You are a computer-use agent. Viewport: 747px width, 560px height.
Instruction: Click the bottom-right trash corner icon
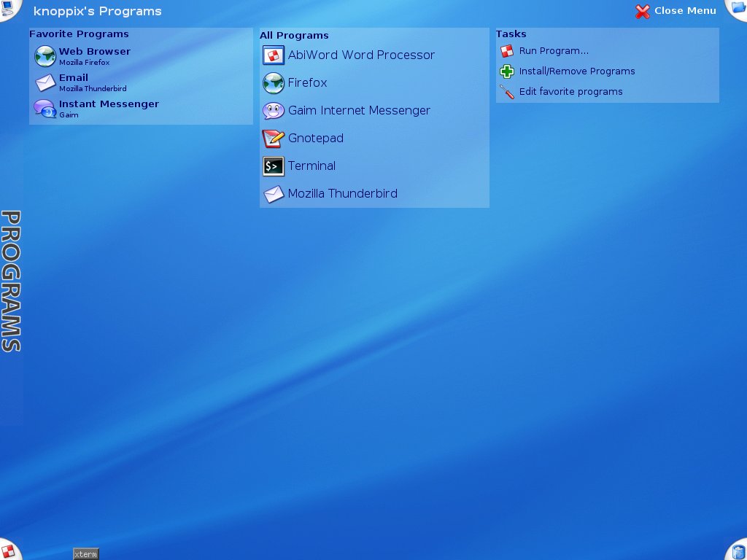click(738, 551)
